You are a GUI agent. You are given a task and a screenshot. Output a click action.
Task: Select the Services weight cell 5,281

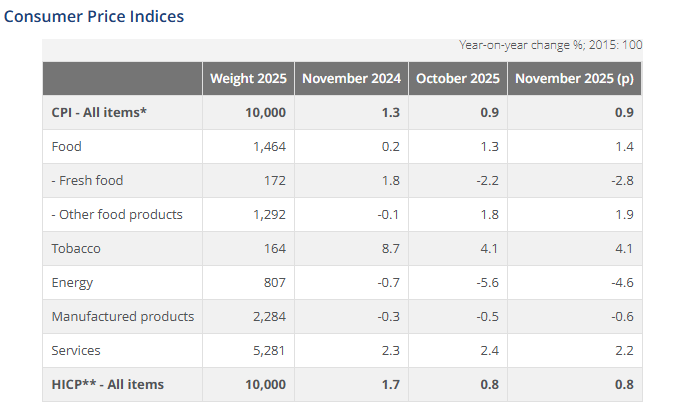pyautogui.click(x=268, y=350)
